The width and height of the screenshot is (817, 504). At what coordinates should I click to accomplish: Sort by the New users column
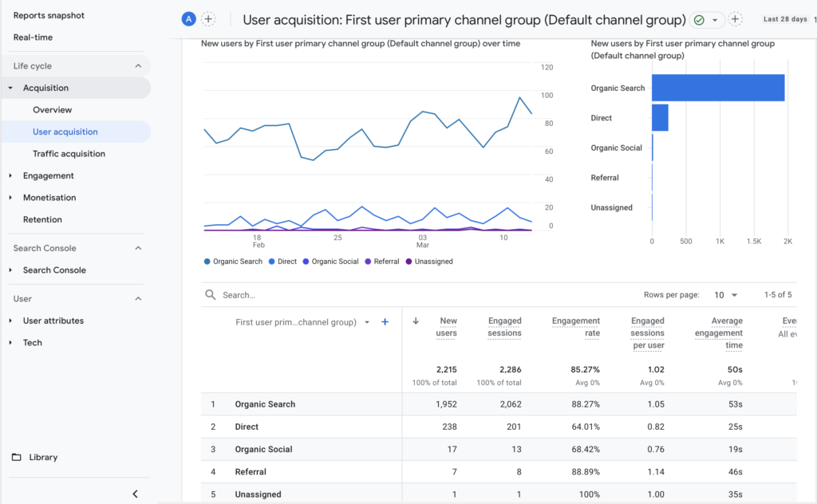447,327
